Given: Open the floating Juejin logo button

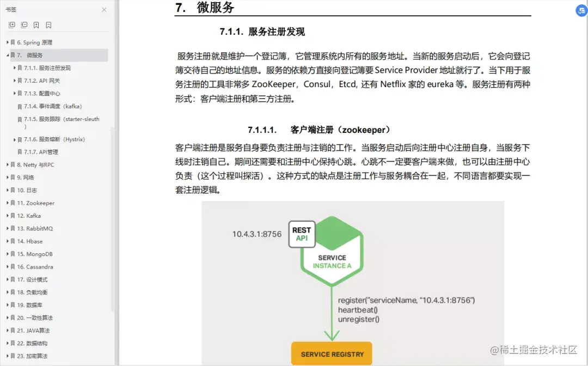Looking at the screenshot, I should tap(580, 10).
